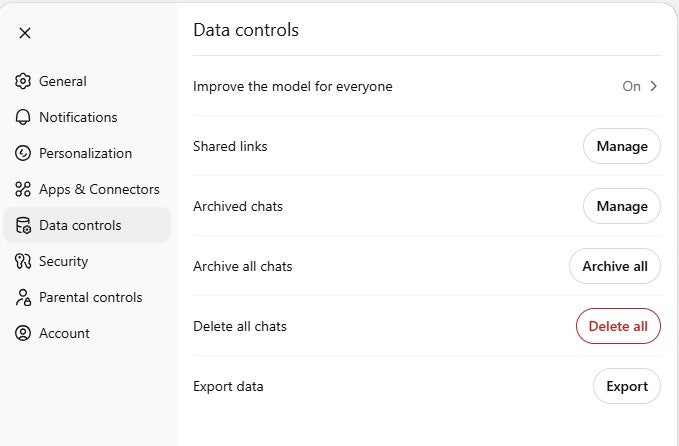This screenshot has height=446, width=679.
Task: Click the Parental controls icon
Action: point(23,297)
